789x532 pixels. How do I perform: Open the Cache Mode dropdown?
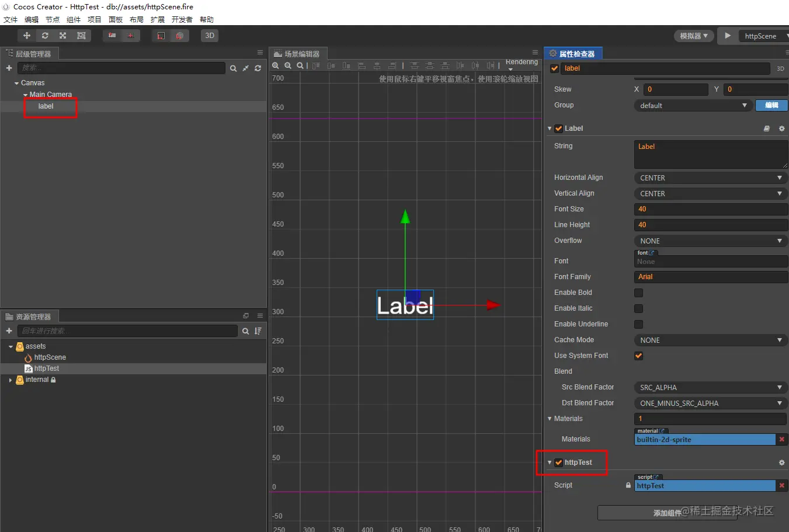[711, 340]
